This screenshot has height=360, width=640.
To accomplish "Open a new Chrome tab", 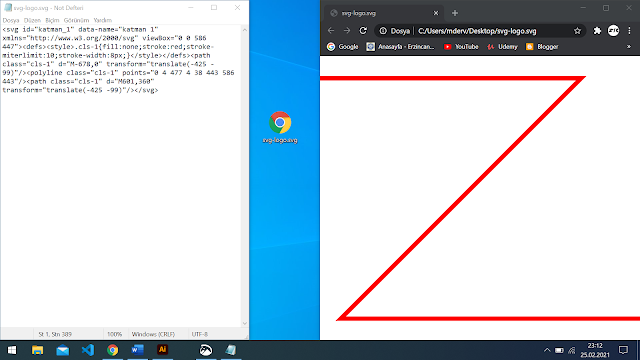I will coord(455,13).
